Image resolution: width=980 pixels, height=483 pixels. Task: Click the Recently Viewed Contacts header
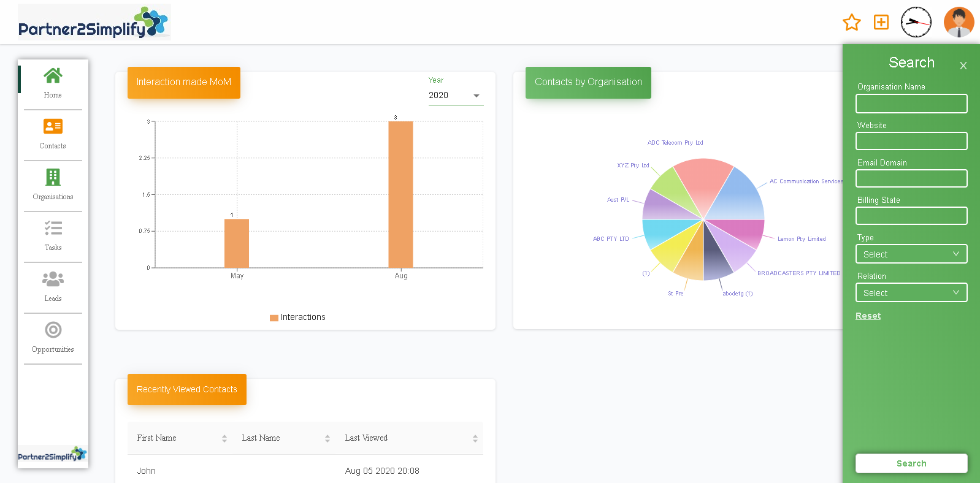point(187,389)
